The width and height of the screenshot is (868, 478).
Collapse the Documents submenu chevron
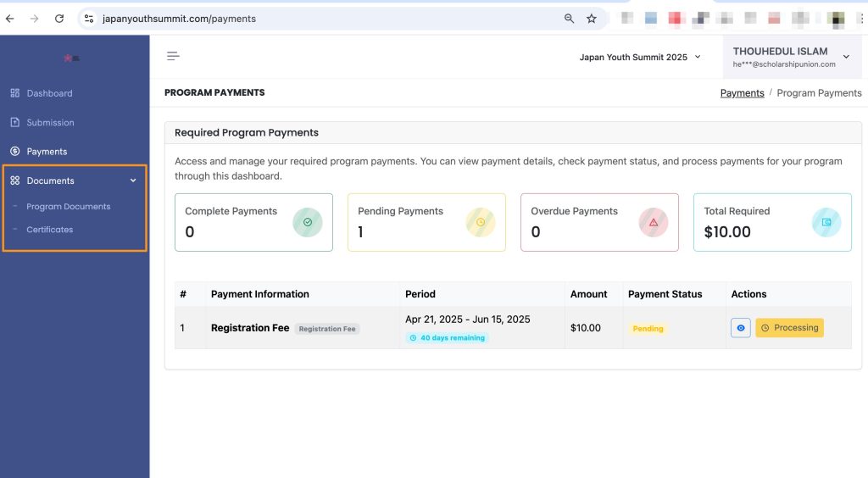pyautogui.click(x=133, y=181)
